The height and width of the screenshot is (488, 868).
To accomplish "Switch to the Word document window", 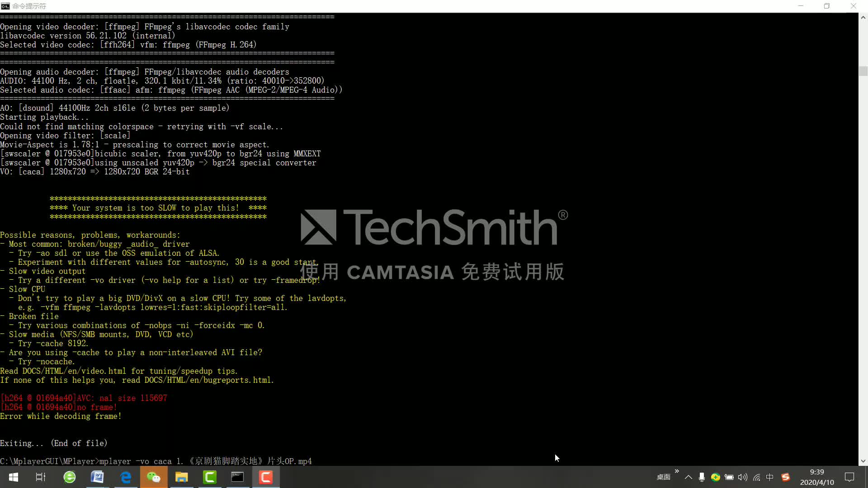I will click(97, 477).
